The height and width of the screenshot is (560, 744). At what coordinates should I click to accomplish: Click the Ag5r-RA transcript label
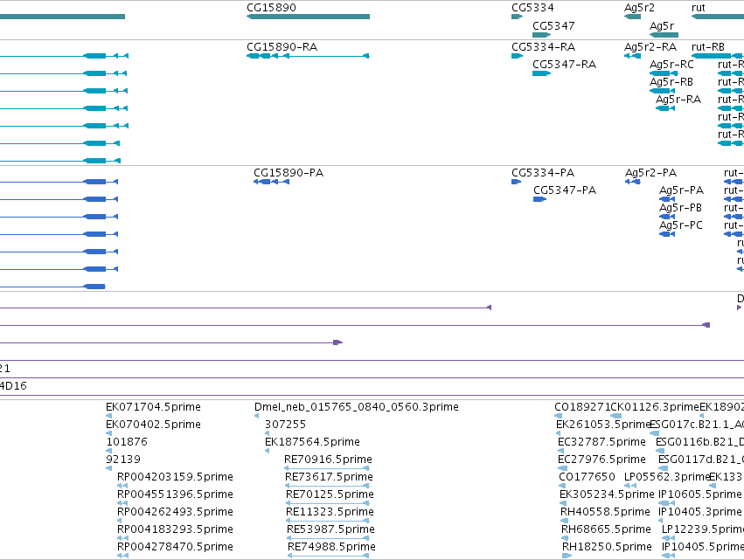click(678, 100)
